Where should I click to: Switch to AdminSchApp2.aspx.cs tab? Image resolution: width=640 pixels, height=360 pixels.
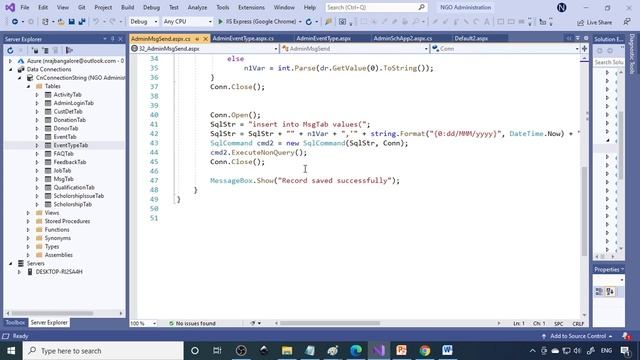coord(402,38)
